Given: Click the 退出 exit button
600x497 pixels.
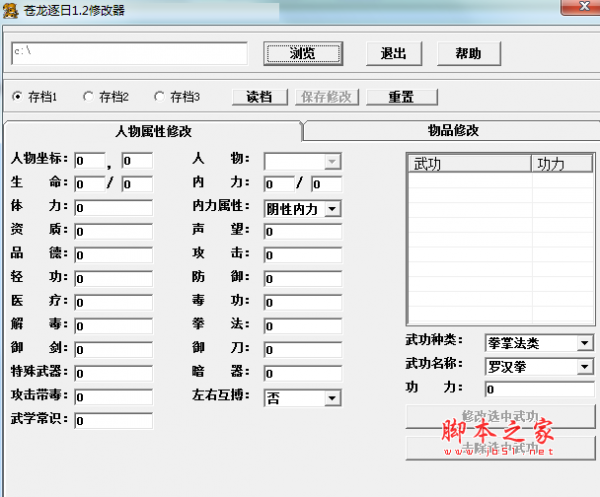Looking at the screenshot, I should [394, 53].
